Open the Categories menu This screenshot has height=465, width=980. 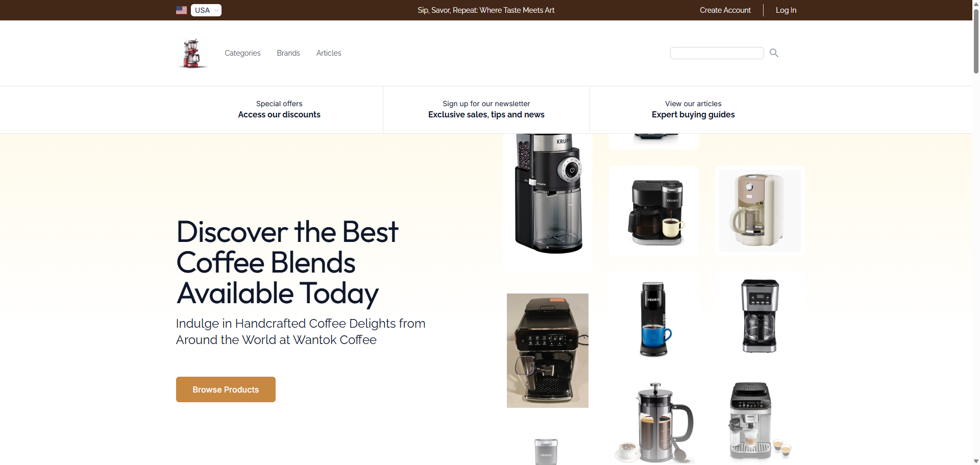click(x=242, y=53)
